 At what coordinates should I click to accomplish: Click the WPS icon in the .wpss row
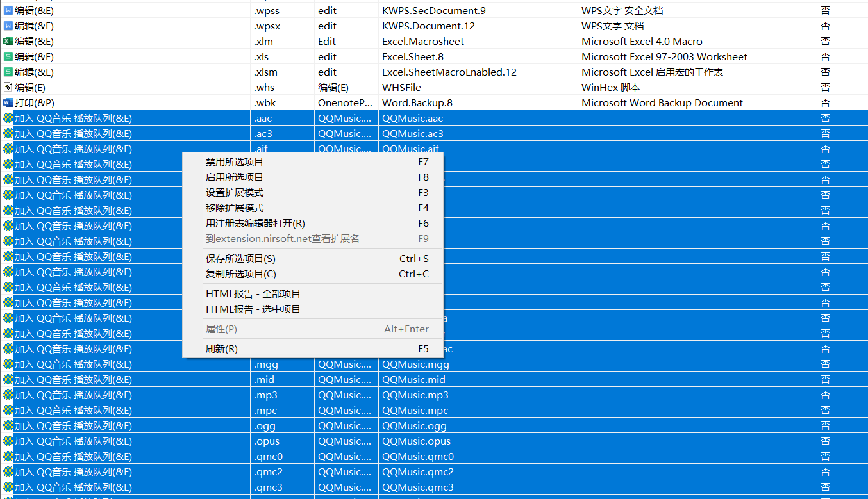pyautogui.click(x=8, y=10)
